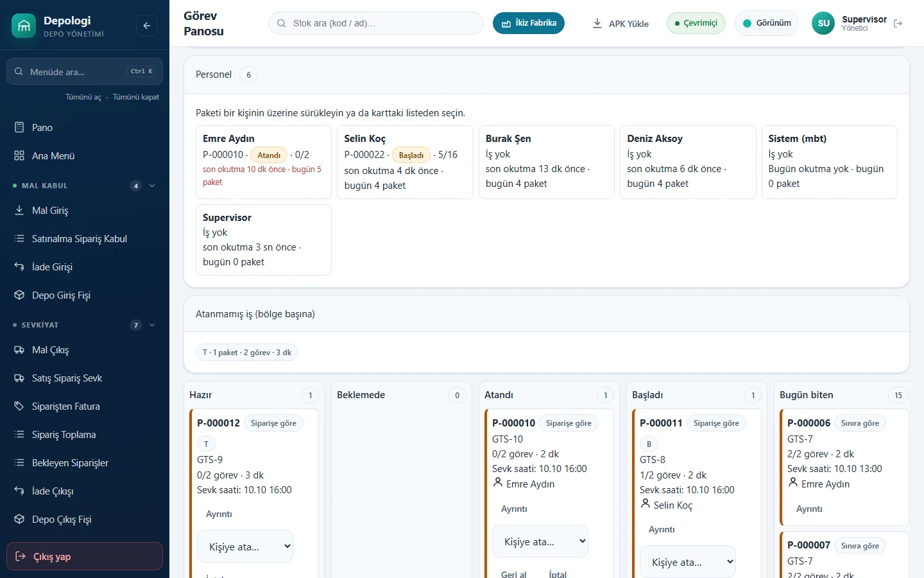Click the İade Çıkışı return arrow icon

(19, 491)
